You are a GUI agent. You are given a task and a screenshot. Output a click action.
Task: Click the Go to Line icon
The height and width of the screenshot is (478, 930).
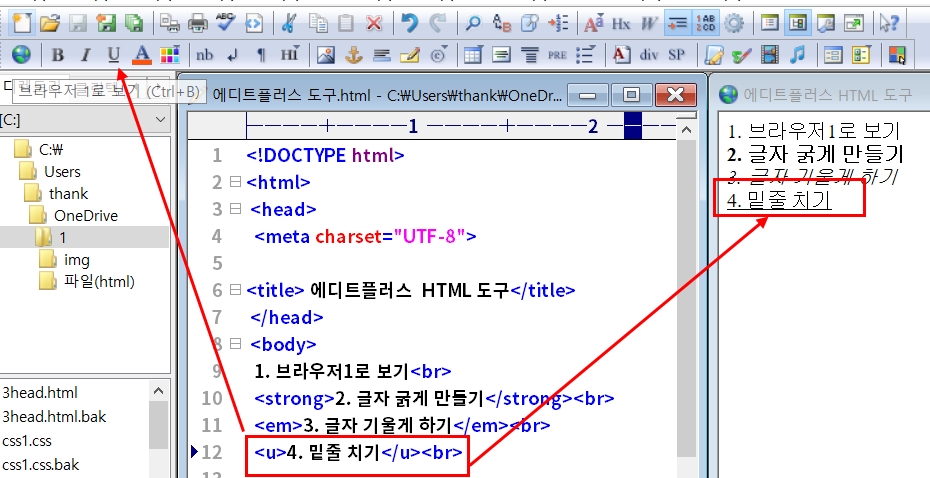tap(558, 23)
